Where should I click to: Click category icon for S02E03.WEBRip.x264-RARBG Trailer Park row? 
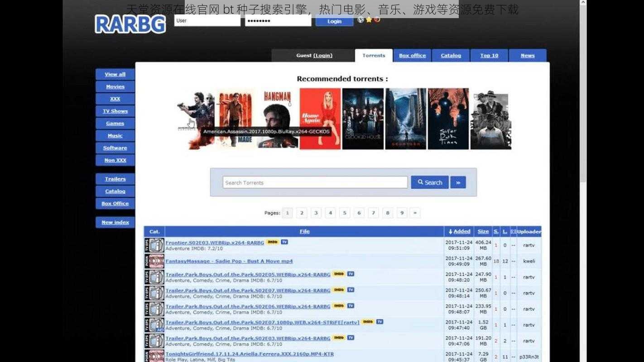(154, 341)
